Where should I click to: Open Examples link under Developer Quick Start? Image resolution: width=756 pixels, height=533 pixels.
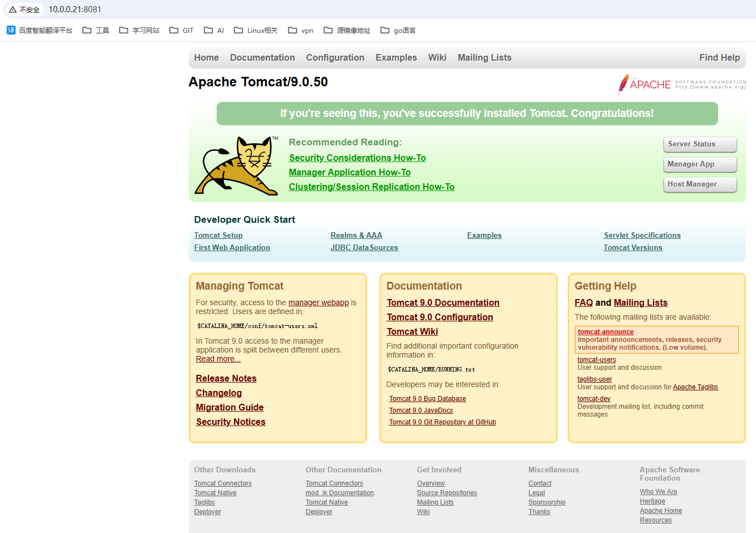pos(484,236)
